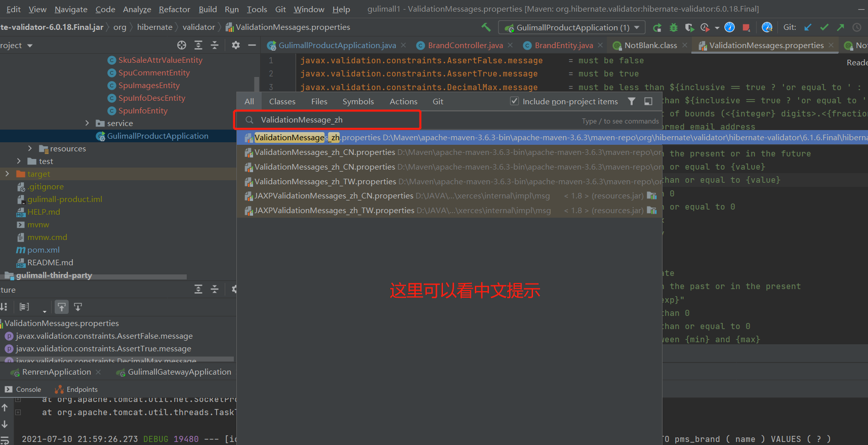Open Project panel settings gear

tap(236, 45)
